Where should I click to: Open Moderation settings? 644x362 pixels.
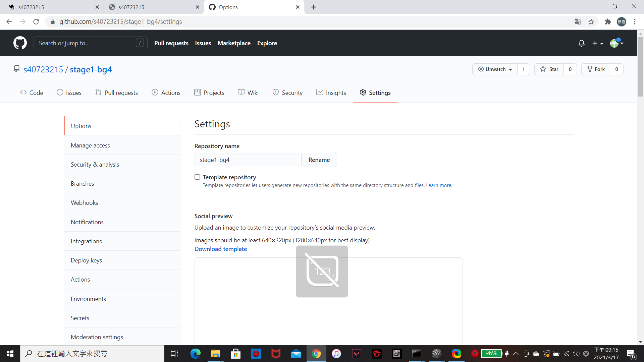(x=122, y=337)
